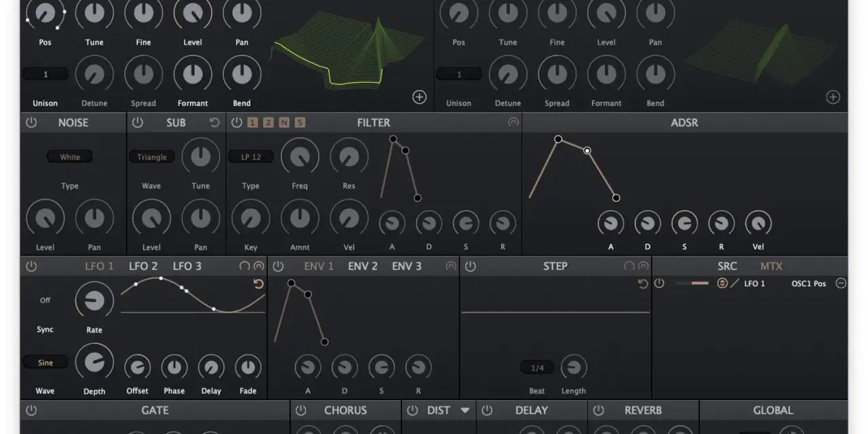Click the round icon in ENV header
The image size is (868, 434).
pos(451,267)
